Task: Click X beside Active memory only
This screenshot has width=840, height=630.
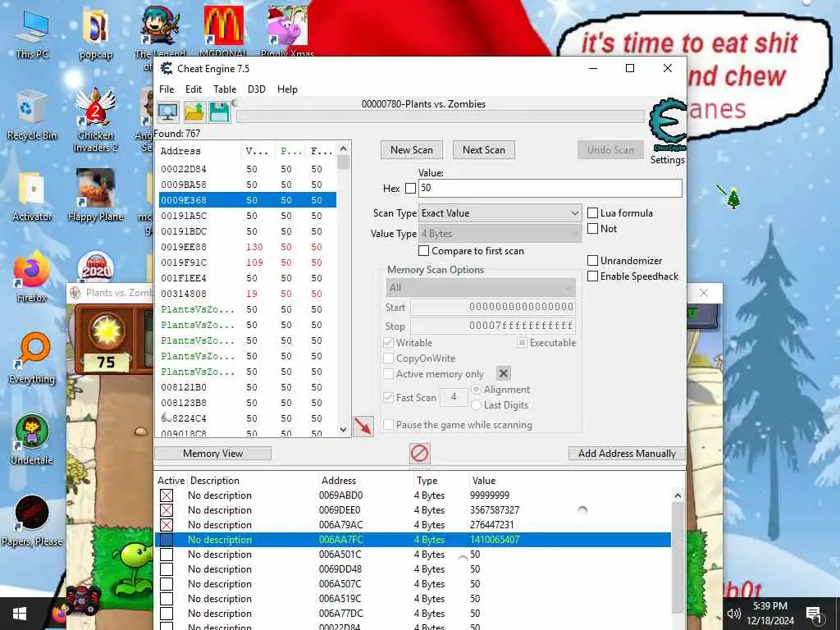Action: [x=503, y=373]
